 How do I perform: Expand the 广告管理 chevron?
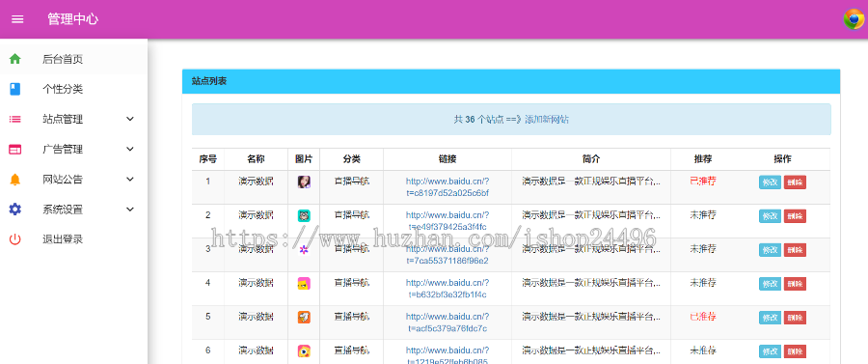coord(130,149)
